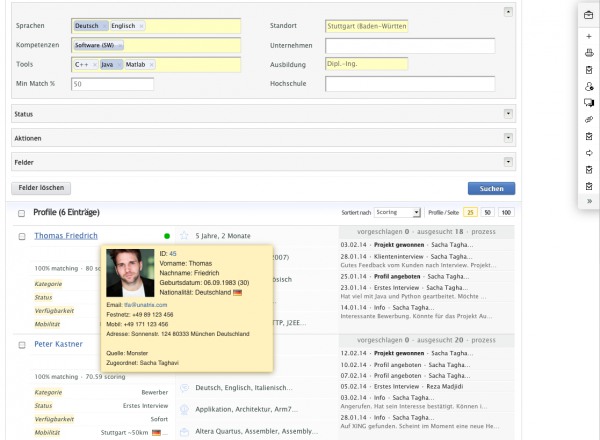The image size is (600, 440).
Task: Select the Peter Kastner profile checkbox
Action: click(x=21, y=344)
